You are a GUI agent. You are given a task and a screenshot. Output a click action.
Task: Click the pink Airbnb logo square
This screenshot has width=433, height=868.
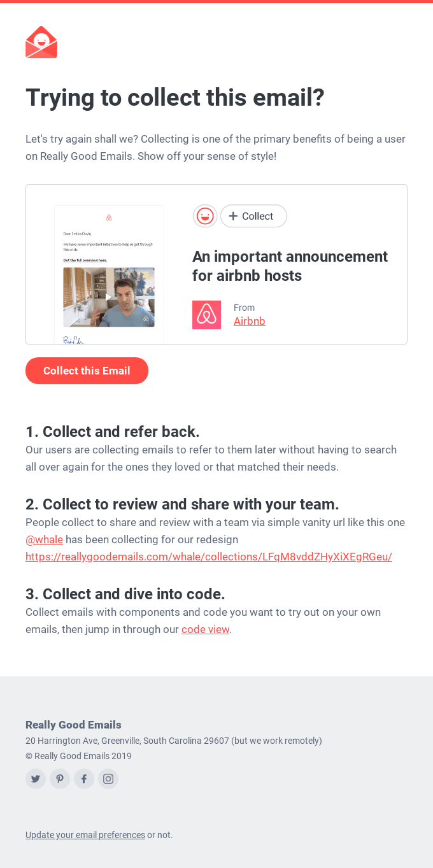pyautogui.click(x=206, y=315)
